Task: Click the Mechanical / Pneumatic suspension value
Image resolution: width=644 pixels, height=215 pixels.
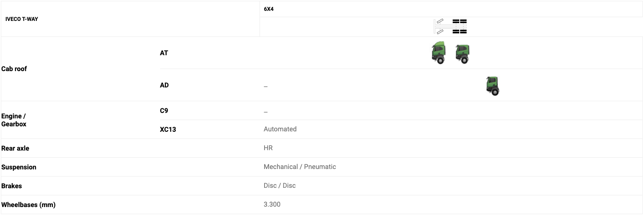Action: coord(300,167)
